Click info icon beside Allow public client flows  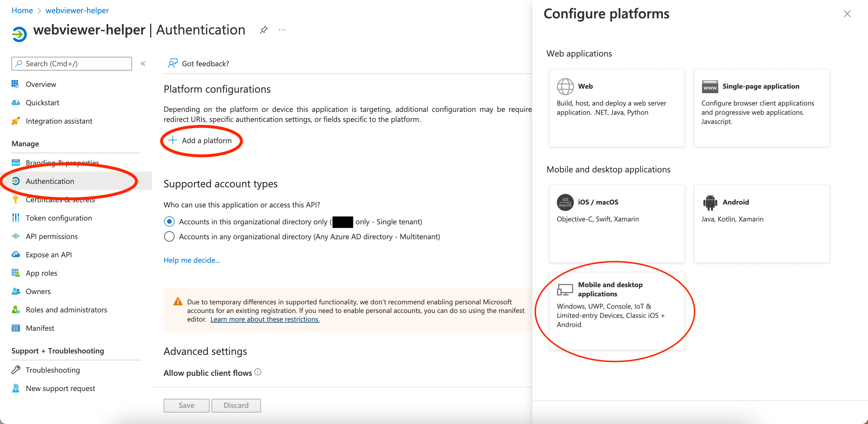click(258, 372)
